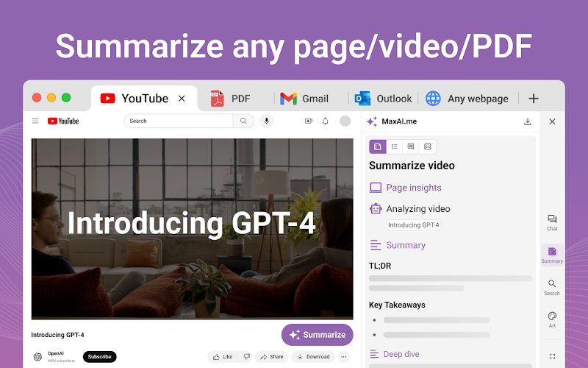The image size is (588, 368).
Task: Select the page summary view icon
Action: coord(378,146)
